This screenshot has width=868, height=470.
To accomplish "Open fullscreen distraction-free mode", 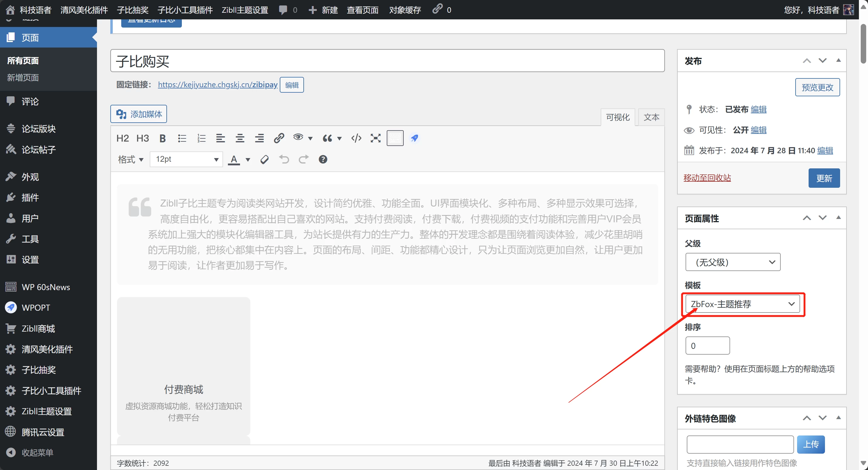I will click(376, 138).
